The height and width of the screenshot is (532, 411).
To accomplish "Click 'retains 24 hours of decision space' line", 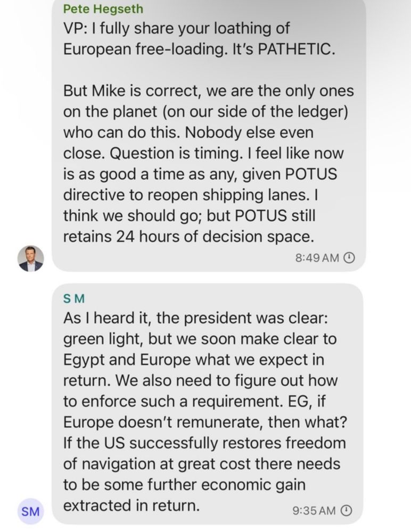I will point(188,237).
